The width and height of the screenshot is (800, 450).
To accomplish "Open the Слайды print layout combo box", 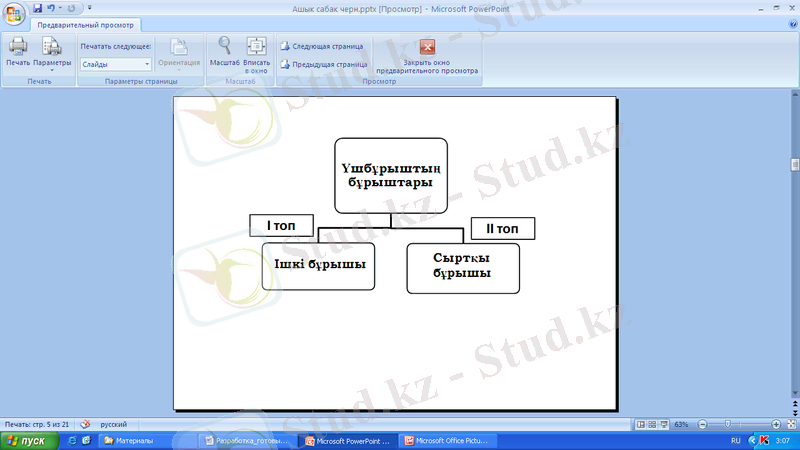I will coord(115,63).
